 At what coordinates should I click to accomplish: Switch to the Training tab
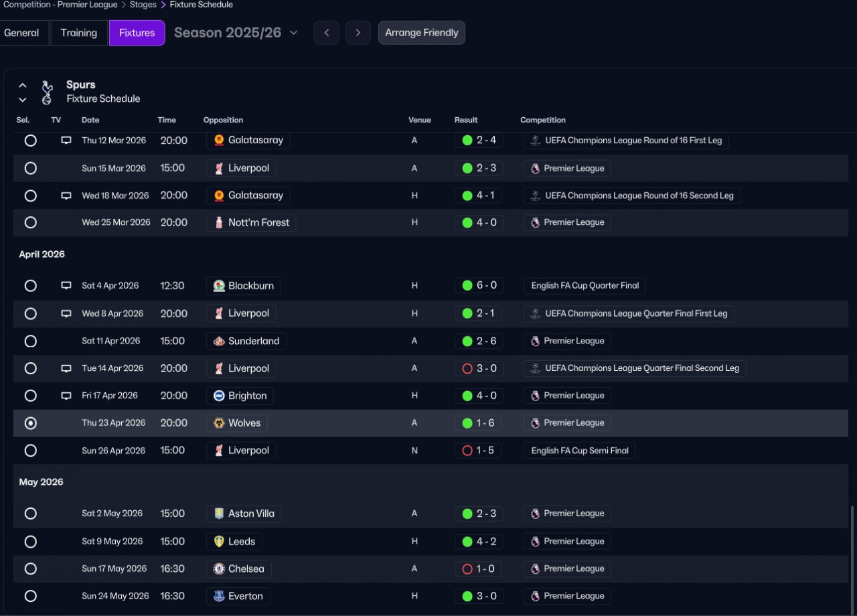point(78,33)
